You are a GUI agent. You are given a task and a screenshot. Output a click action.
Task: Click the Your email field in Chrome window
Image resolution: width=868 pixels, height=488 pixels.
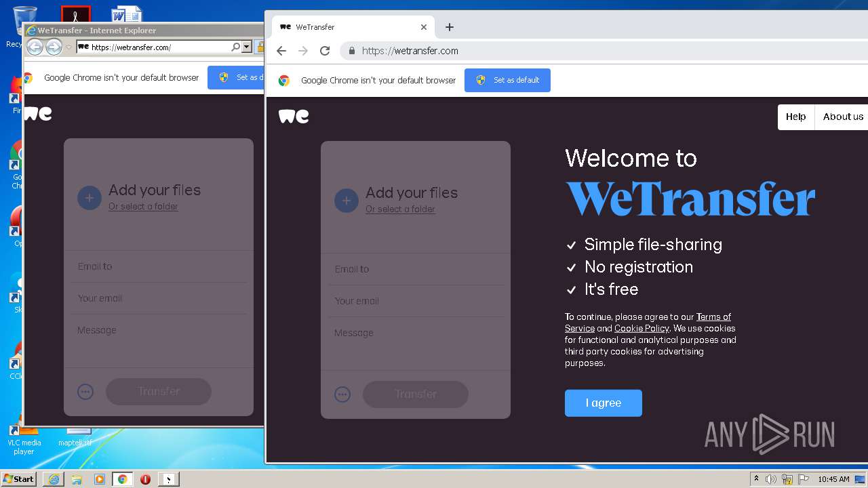(415, 301)
